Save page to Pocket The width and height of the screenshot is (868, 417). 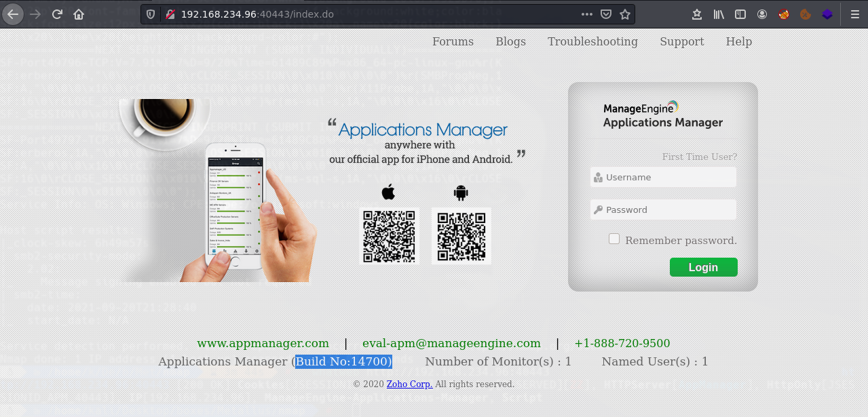606,14
